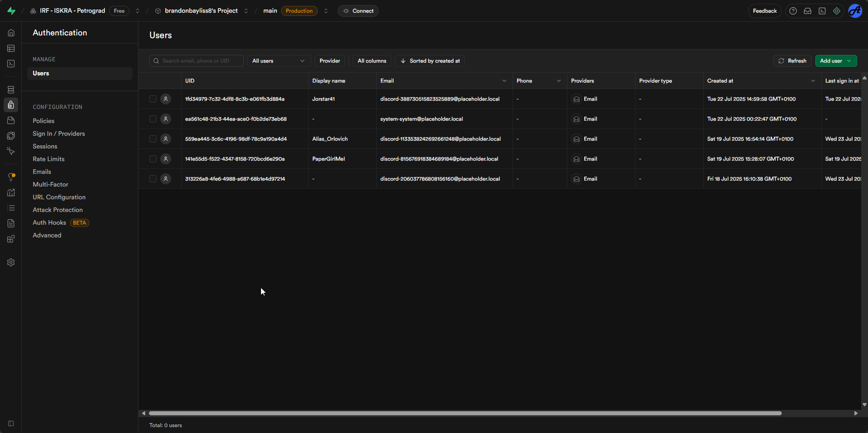Open the URL Configuration page

(x=59, y=197)
